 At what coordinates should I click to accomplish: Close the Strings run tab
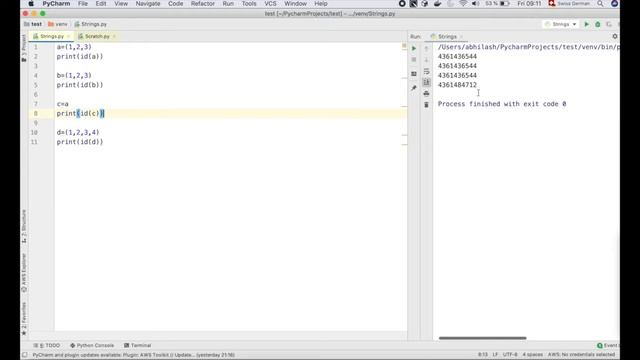coord(462,37)
